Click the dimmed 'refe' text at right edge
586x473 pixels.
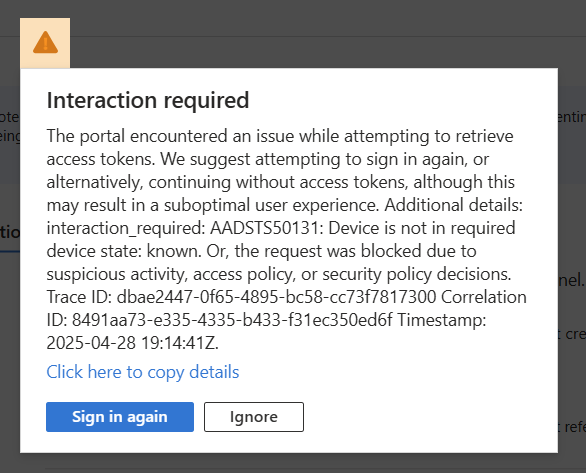click(x=575, y=426)
